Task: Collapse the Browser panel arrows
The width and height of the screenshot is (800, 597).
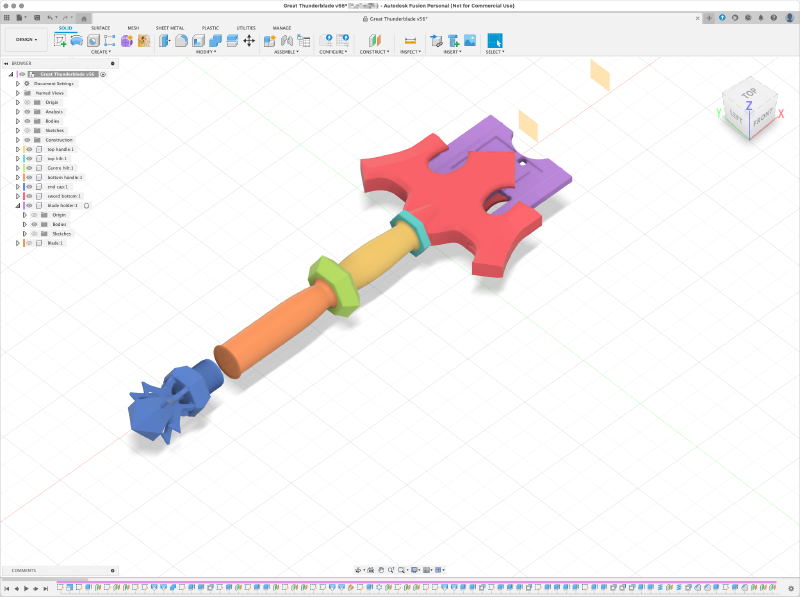Action: pos(6,63)
